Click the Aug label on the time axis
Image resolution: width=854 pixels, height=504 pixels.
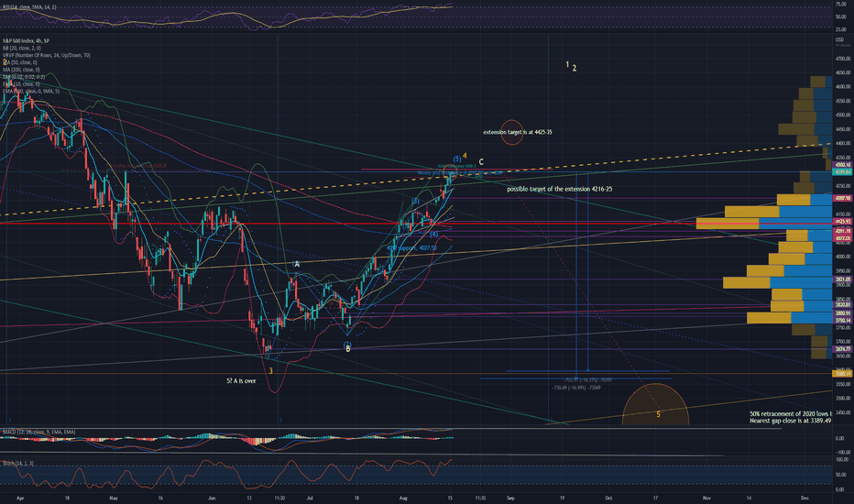[403, 498]
